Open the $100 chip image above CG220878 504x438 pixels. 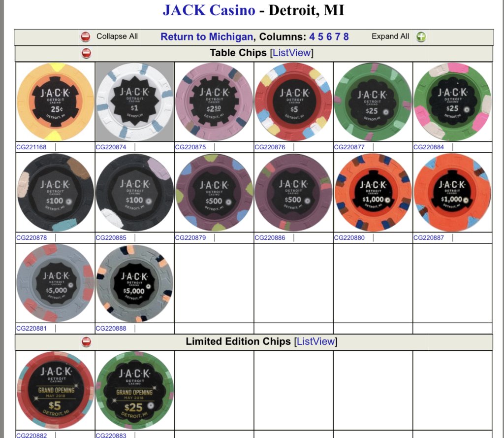click(x=55, y=193)
